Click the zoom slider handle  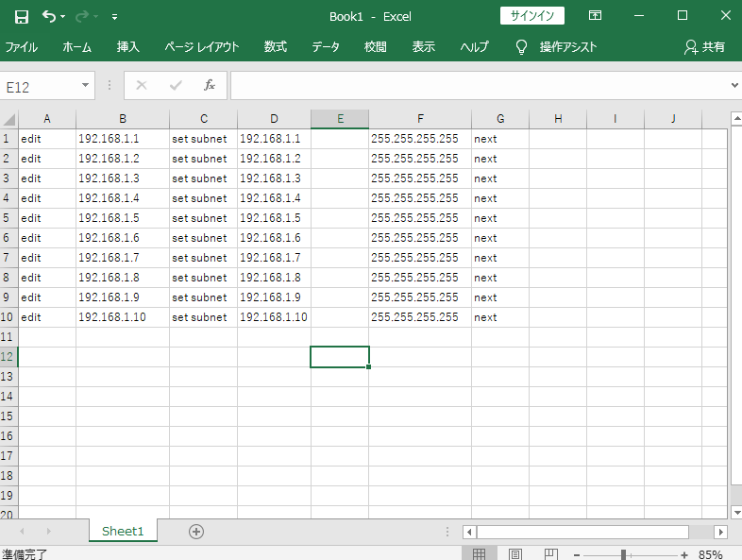coord(624,554)
